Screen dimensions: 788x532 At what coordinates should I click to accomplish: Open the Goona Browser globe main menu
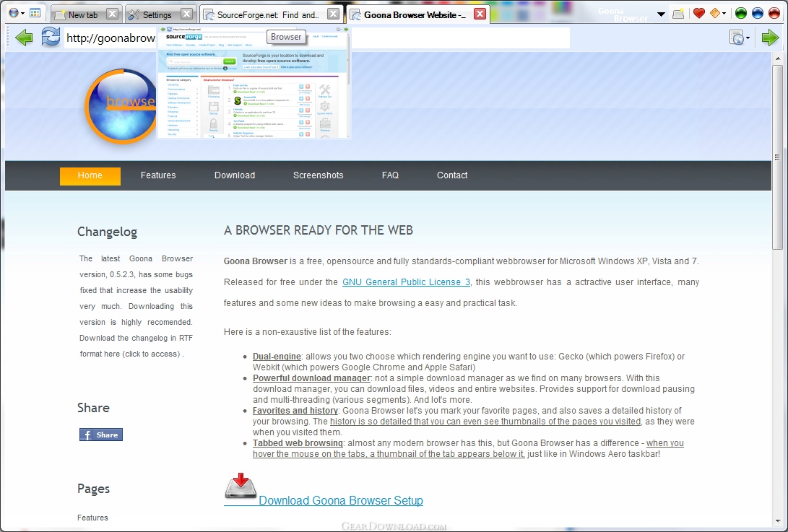point(14,14)
